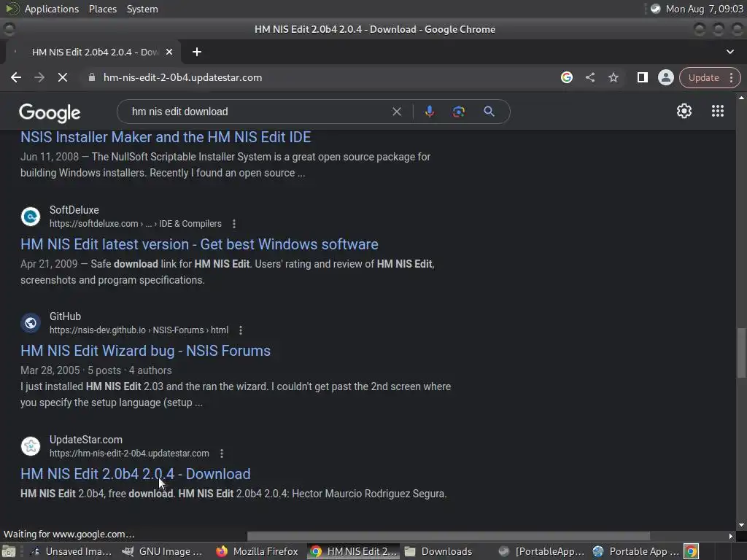Screen dimensions: 747x560
Task: Switch to Mozilla Firefox in the taskbar
Action: click(258, 551)
